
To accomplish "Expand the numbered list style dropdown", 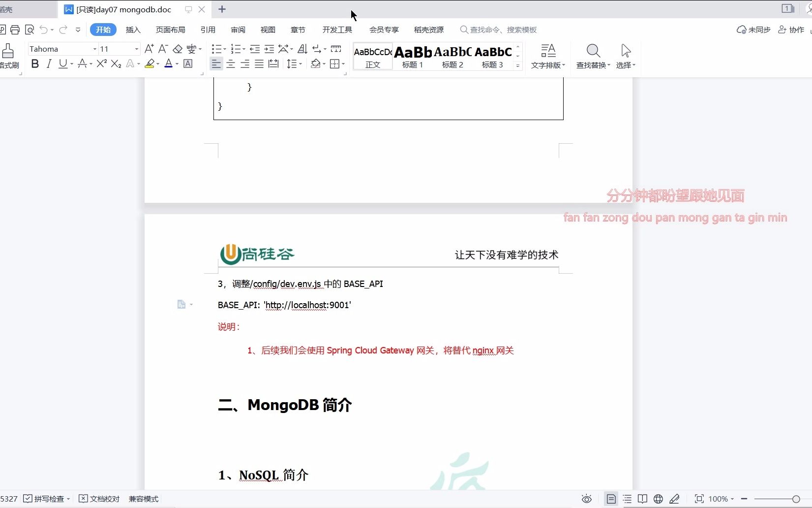I will pyautogui.click(x=243, y=49).
